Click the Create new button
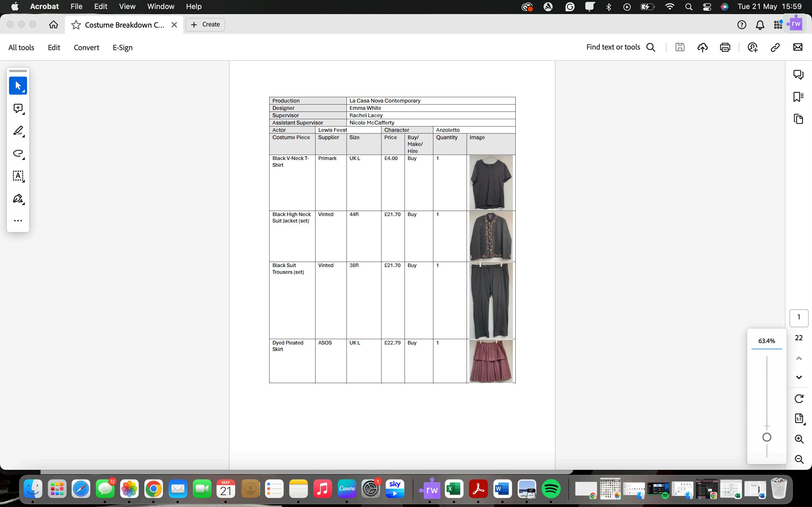The width and height of the screenshot is (812, 507). (x=205, y=25)
